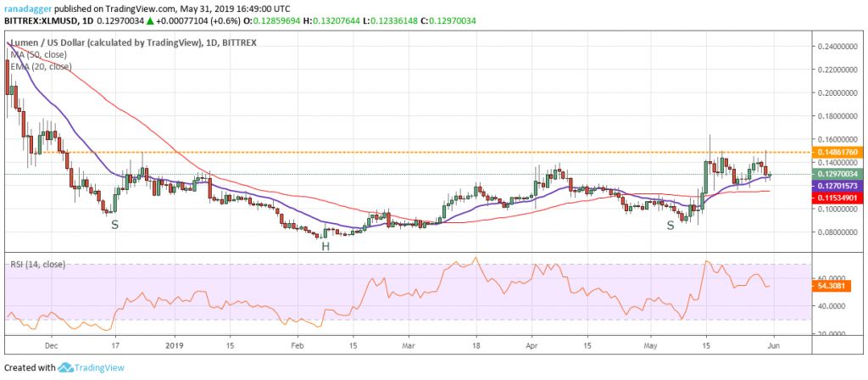Click the green 0.12970034 current price label
Viewport: 868px width, 380px height.
tap(837, 174)
